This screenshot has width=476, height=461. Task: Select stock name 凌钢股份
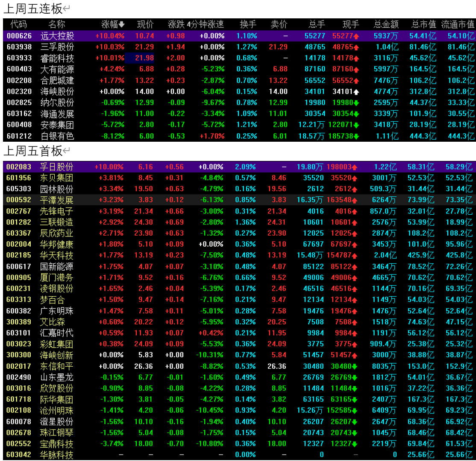point(56,289)
